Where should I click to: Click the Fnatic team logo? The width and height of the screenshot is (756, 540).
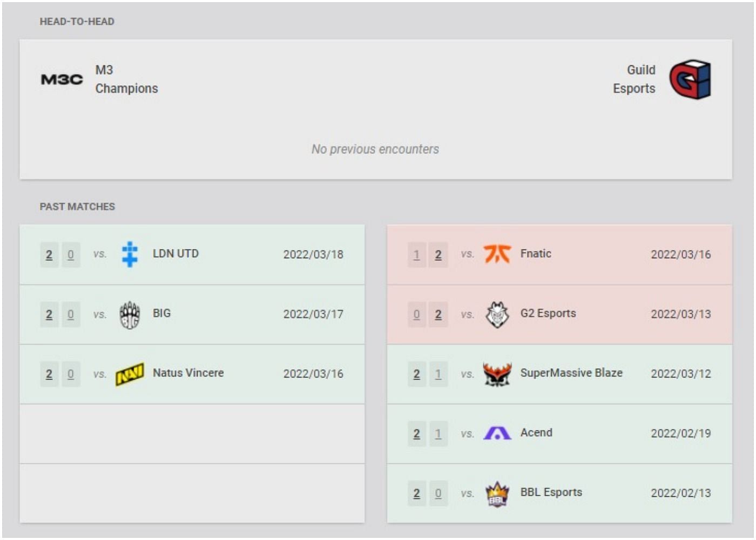pos(497,254)
